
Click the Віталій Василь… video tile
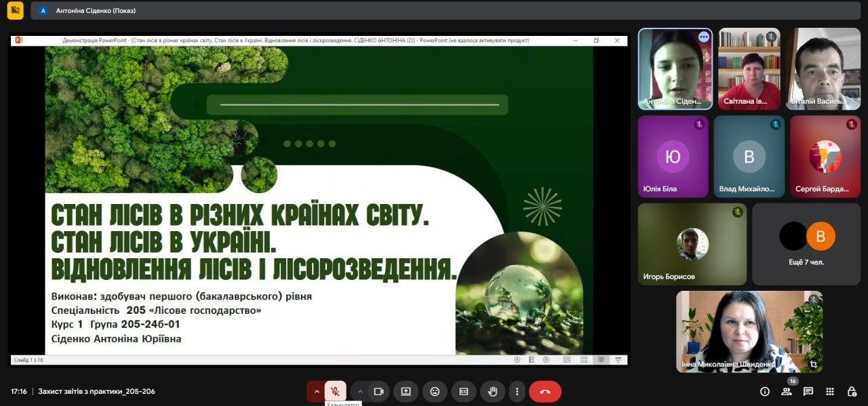click(824, 68)
